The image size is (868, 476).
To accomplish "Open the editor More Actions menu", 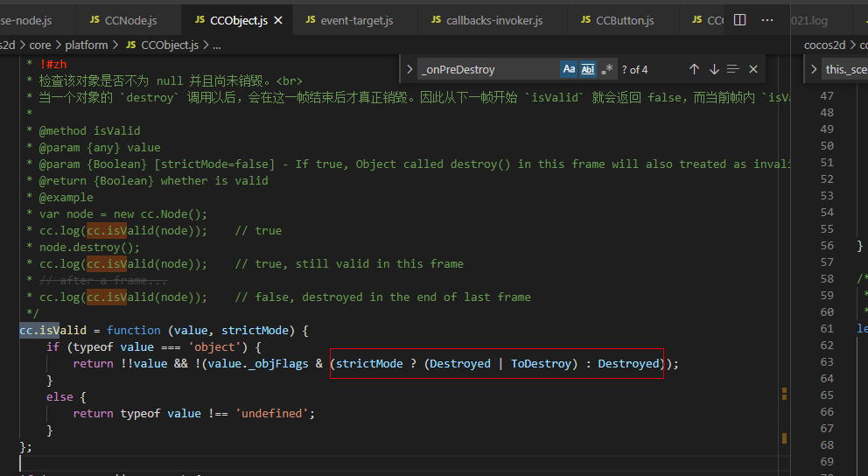I will point(767,19).
